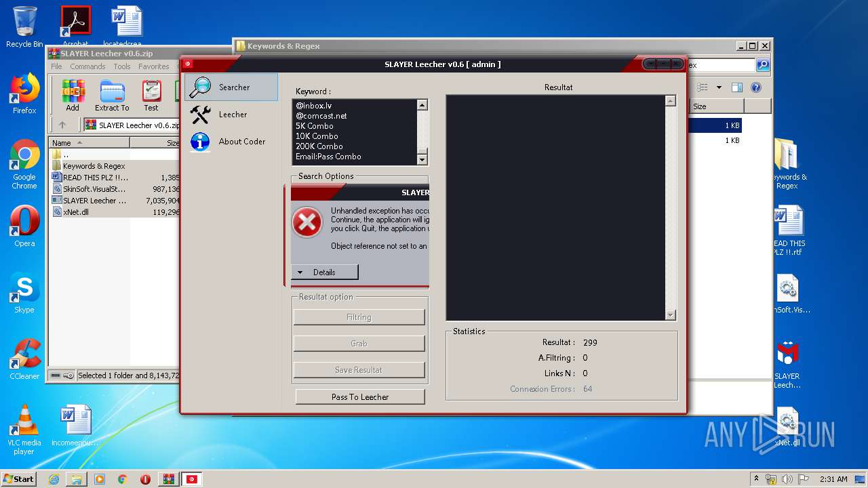Click the Explorer search magnifier button
868x488 pixels.
[x=763, y=65]
